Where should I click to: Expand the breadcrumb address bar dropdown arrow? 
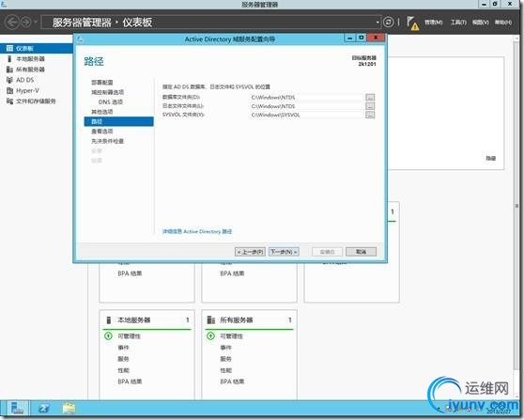coord(378,23)
